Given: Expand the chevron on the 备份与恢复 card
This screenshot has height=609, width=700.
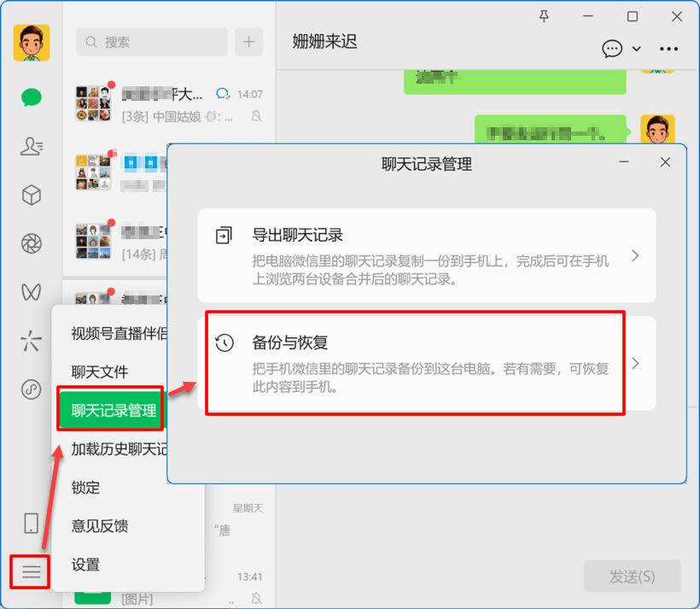Looking at the screenshot, I should [635, 363].
